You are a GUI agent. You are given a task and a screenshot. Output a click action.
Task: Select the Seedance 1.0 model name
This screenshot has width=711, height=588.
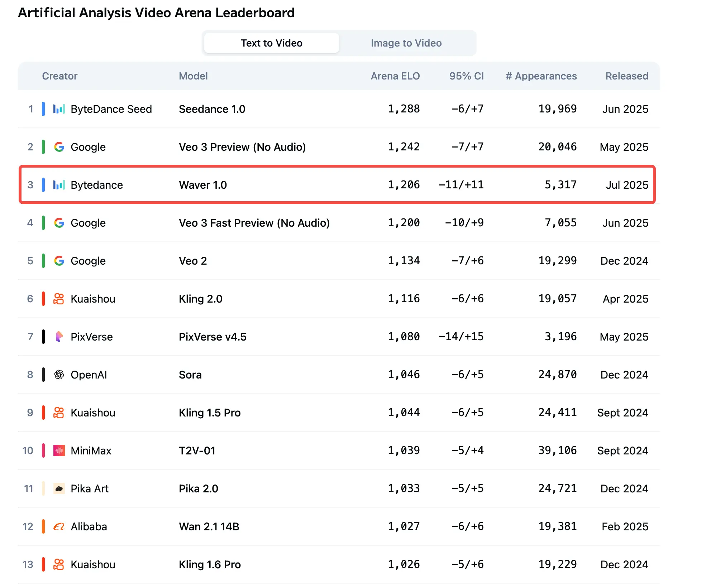[212, 109]
